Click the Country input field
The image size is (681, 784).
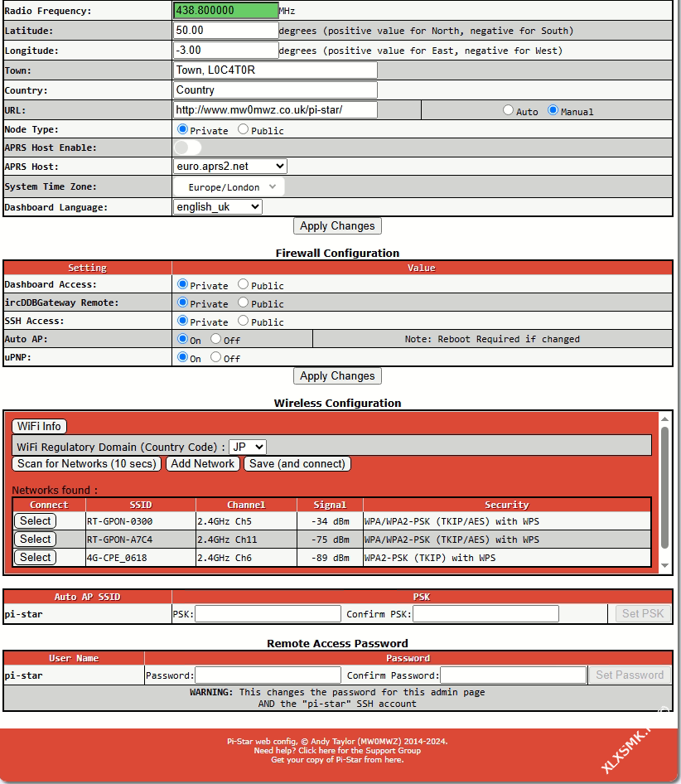point(276,90)
